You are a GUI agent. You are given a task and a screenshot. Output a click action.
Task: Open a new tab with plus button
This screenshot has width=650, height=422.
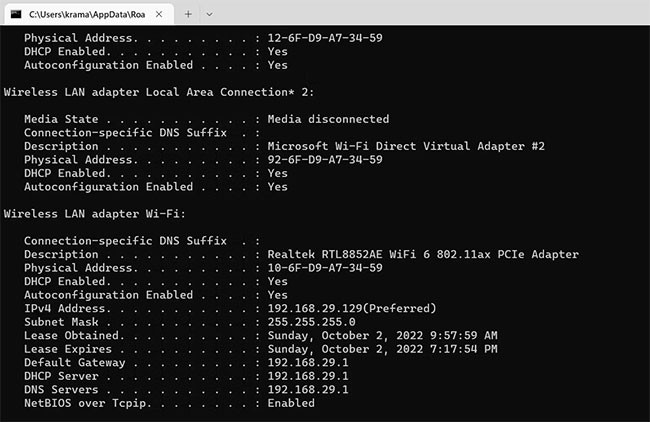click(188, 15)
